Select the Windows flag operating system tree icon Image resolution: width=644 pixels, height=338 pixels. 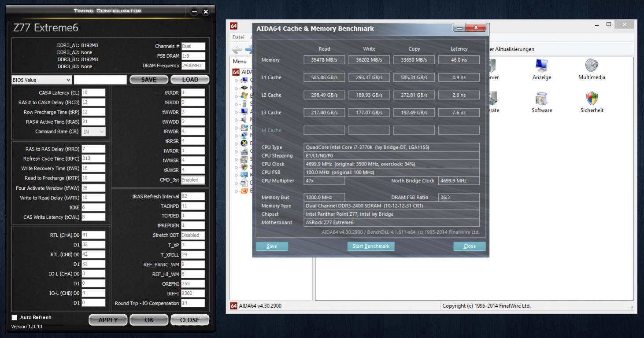pos(245,96)
